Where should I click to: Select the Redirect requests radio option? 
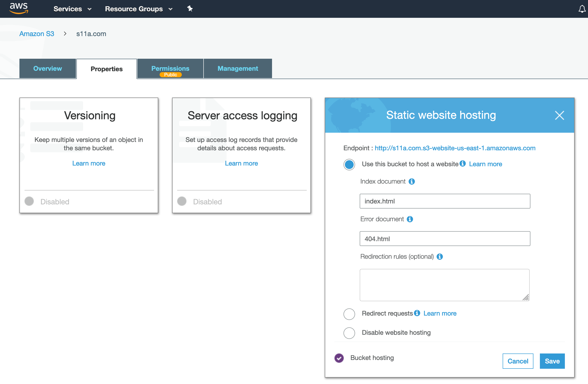point(349,314)
